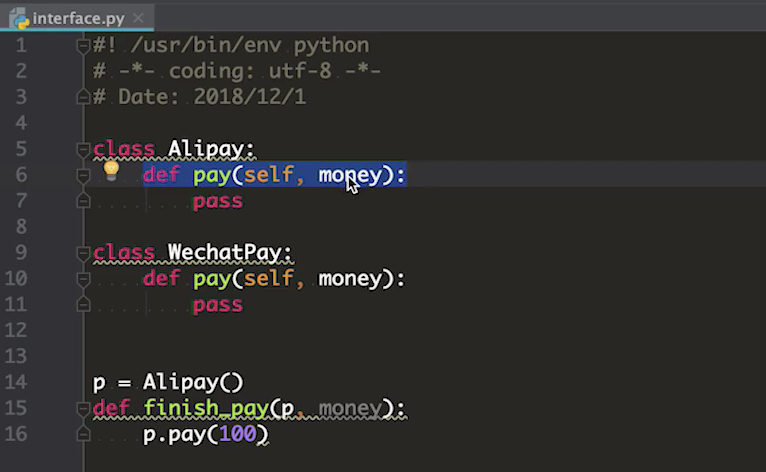Screen dimensions: 766x472
Task: Click the 'Date: 2018/12/1' comment
Action: [x=212, y=97]
